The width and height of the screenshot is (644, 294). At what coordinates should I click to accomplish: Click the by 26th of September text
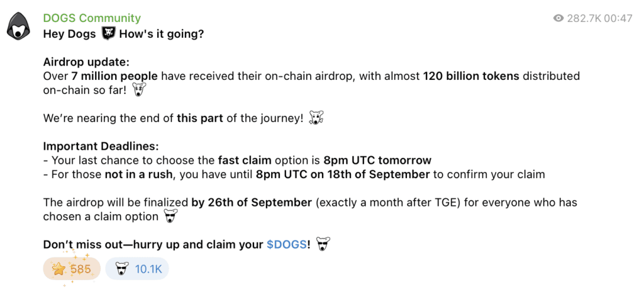point(252,203)
